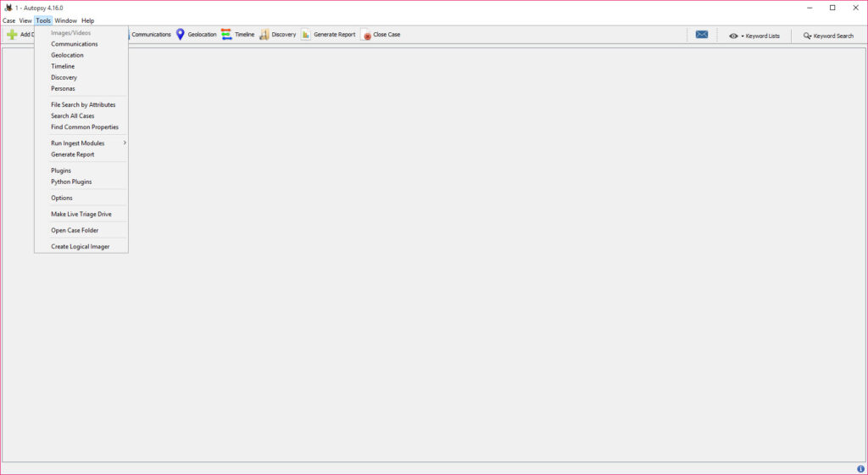Image resolution: width=868 pixels, height=475 pixels.
Task: Open the Case menu
Action: (x=8, y=20)
